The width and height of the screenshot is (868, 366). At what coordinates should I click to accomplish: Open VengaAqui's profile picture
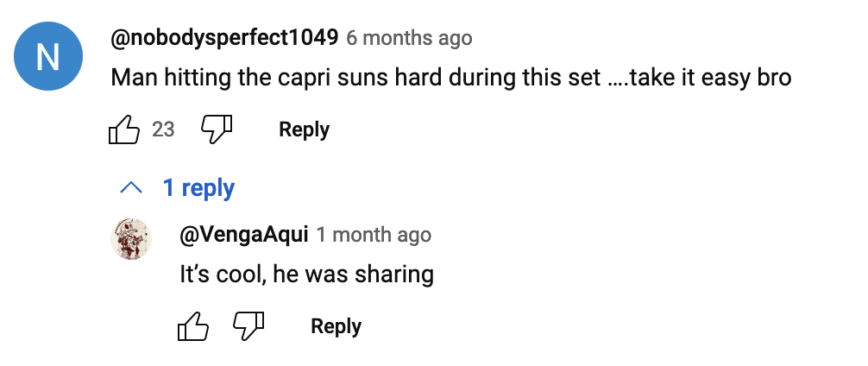coord(132,239)
